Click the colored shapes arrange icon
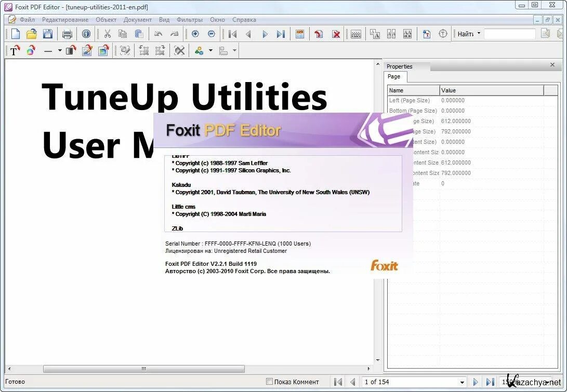The image size is (567, 392). click(x=199, y=50)
